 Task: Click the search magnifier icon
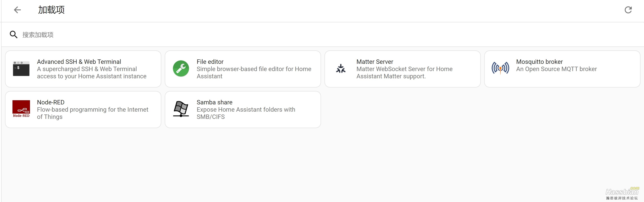[x=14, y=35]
